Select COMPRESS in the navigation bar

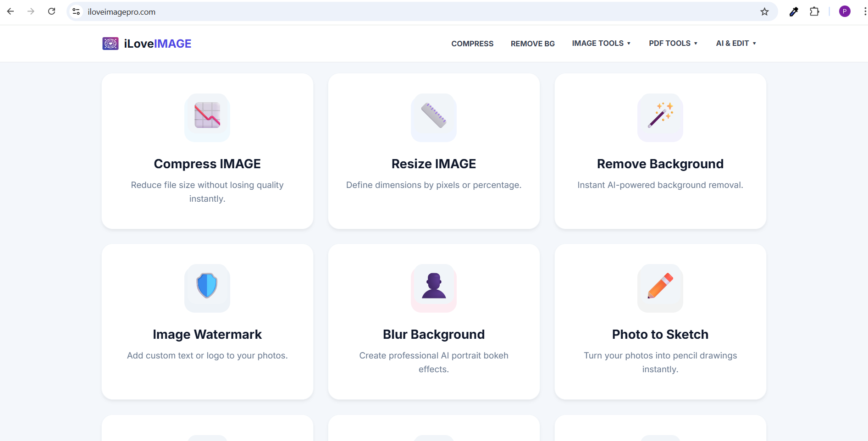[472, 44]
